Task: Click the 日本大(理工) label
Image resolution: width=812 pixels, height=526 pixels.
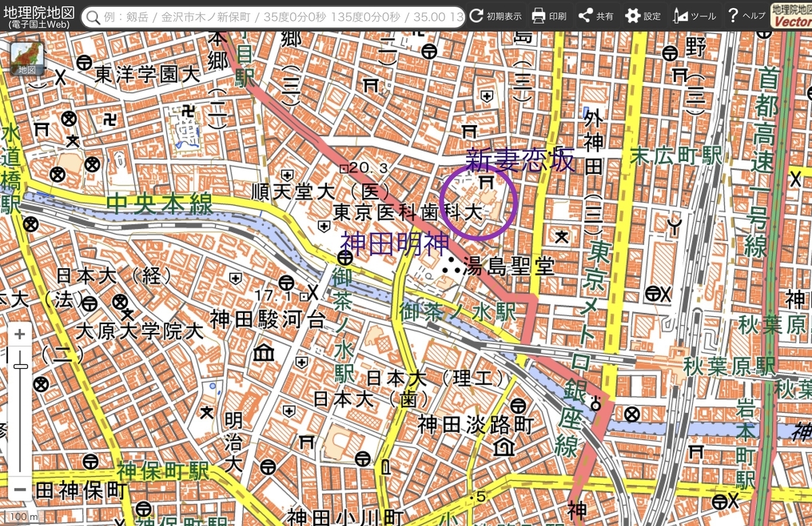Action: click(x=435, y=378)
